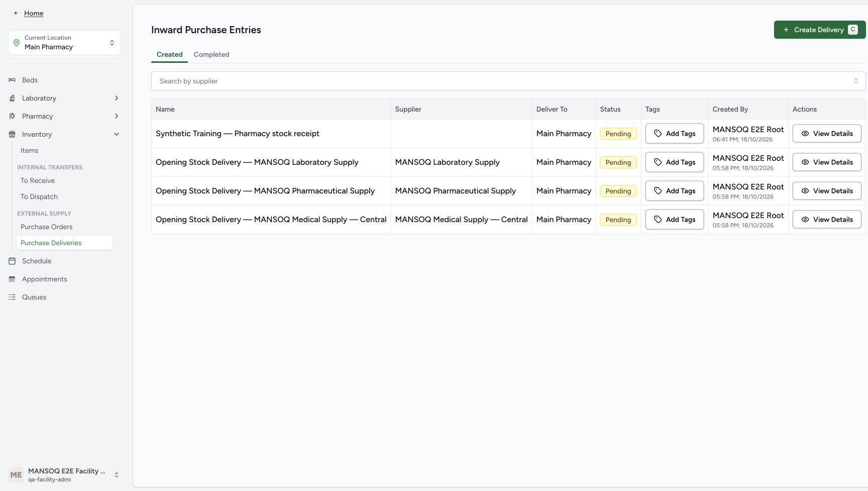Click the ME user avatar

(x=16, y=475)
